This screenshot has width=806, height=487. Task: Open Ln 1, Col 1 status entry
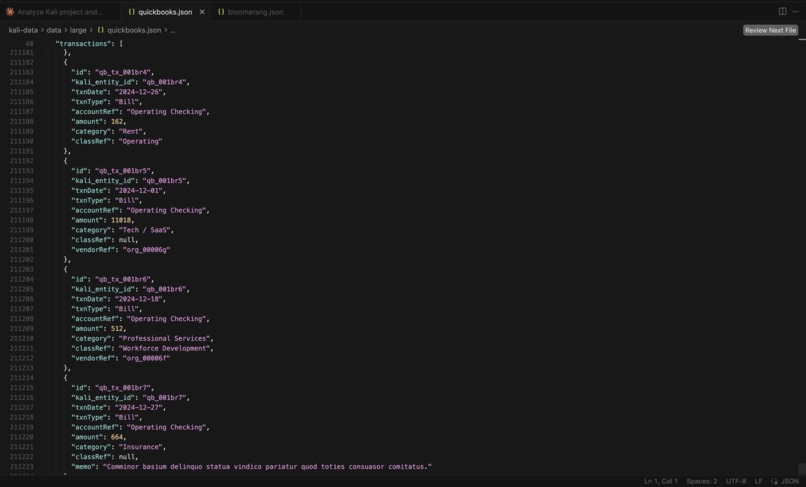661,481
